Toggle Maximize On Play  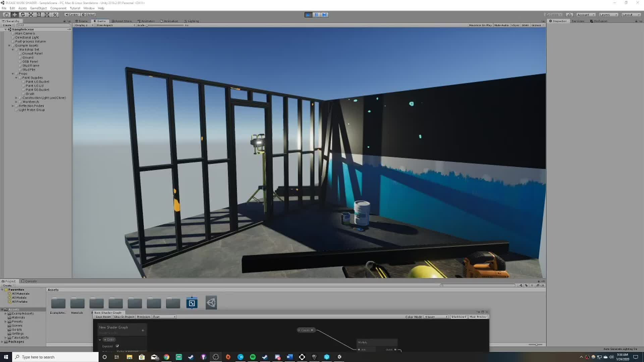480,25
